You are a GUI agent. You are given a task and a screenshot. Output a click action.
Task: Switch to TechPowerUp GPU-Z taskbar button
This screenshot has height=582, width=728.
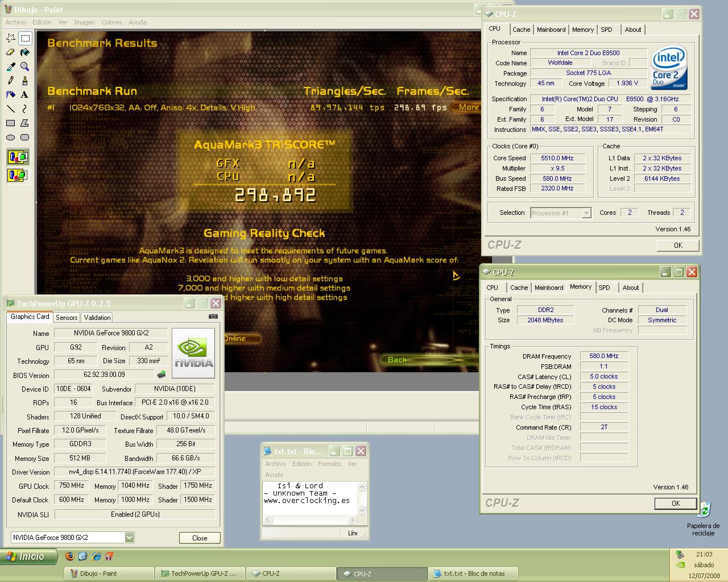[200, 573]
